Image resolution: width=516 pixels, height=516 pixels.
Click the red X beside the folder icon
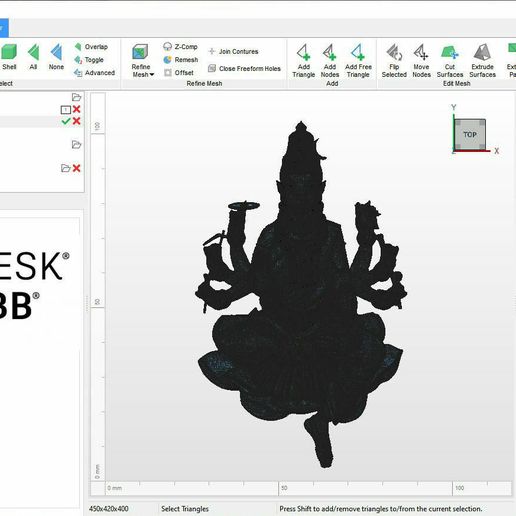coord(77,168)
